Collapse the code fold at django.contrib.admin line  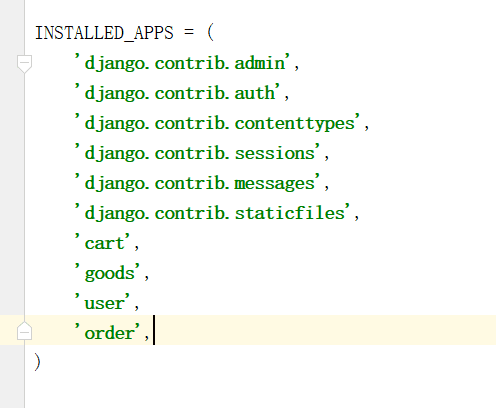click(x=24, y=64)
